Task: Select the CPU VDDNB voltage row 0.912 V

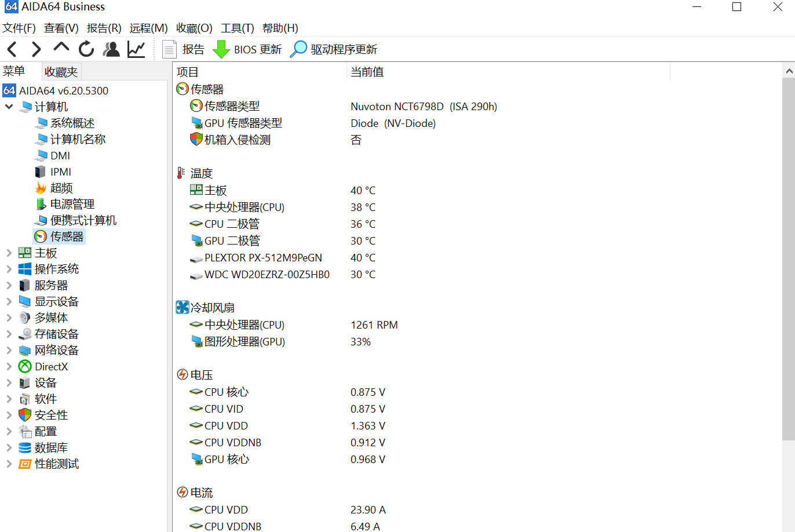Action: [287, 442]
